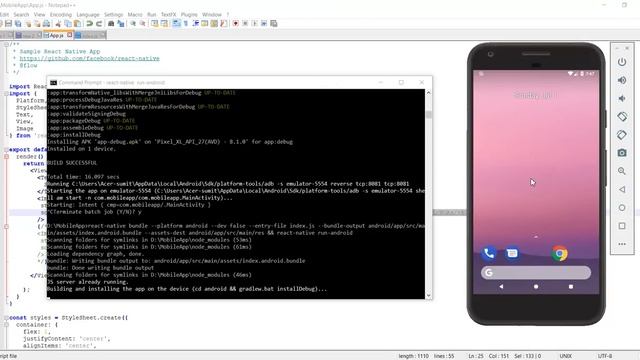
Task: Open the Search menu
Action: 21,15
